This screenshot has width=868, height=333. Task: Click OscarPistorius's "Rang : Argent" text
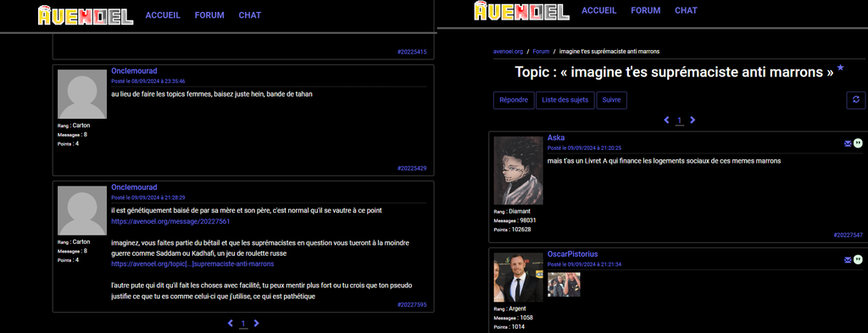pyautogui.click(x=509, y=308)
